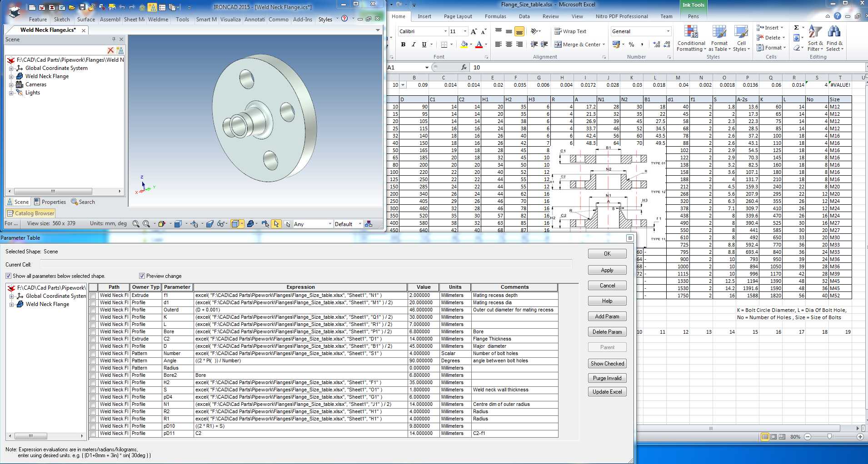Image resolution: width=868 pixels, height=464 pixels.
Task: Switch Excel to Page Layout view icon
Action: [773, 437]
